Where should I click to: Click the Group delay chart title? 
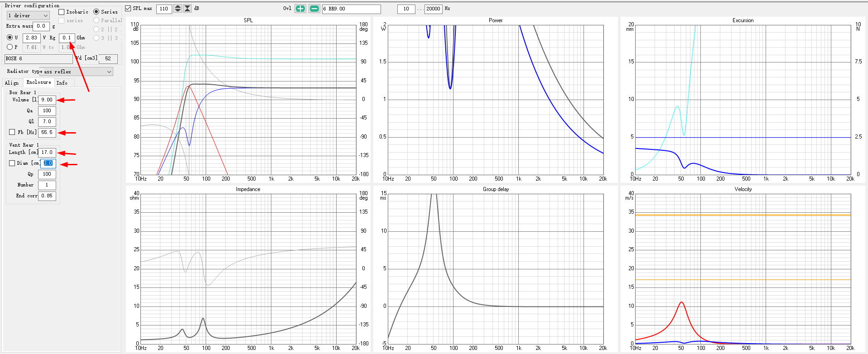(496, 189)
